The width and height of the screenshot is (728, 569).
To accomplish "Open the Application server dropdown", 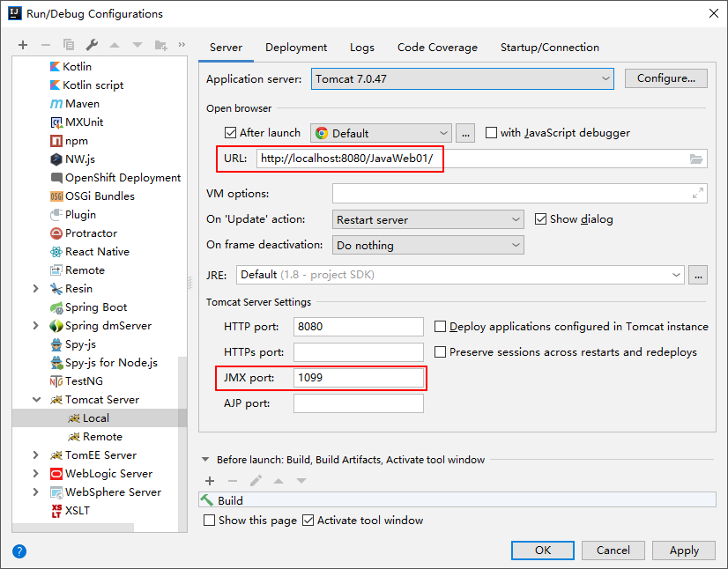I will click(x=463, y=78).
